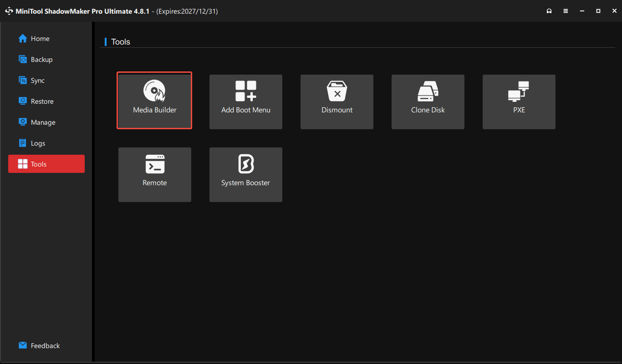Switch to the Backup section

click(46, 60)
